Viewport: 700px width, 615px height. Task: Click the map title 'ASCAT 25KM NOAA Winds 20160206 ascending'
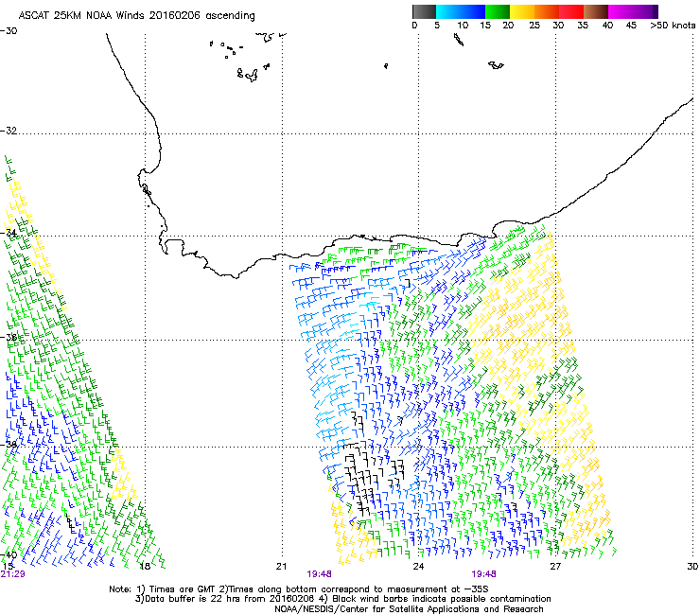coord(136,16)
